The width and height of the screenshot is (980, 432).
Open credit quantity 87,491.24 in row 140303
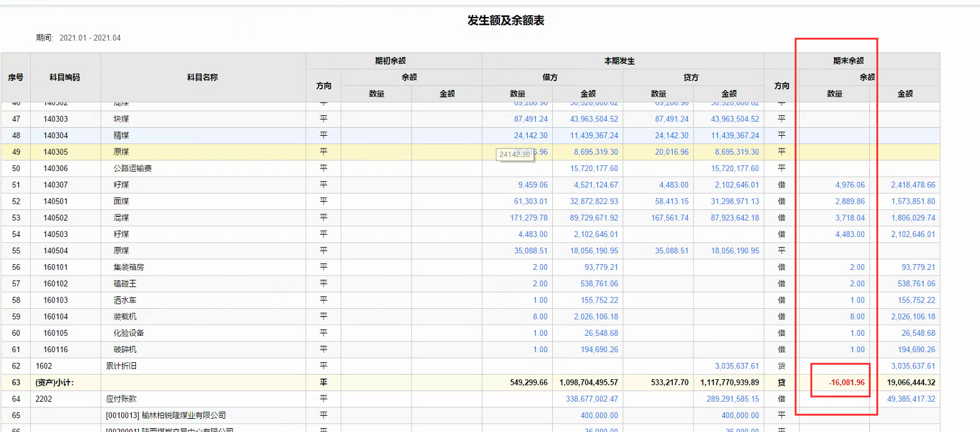671,119
